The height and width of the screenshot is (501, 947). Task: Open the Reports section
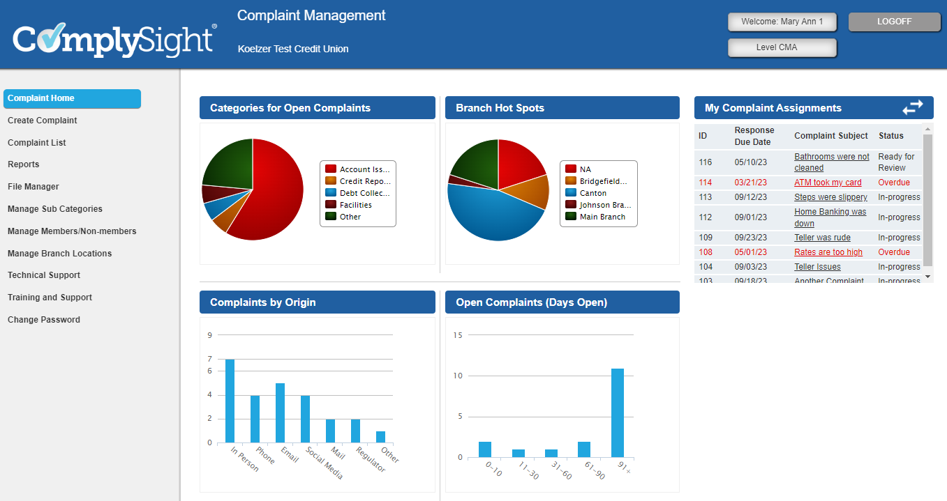24,165
